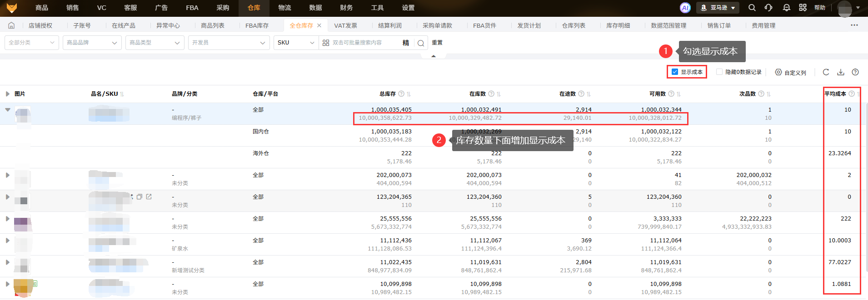Image resolution: width=868 pixels, height=300 pixels.
Task: Open the 自定义列 custom columns button
Action: [791, 72]
